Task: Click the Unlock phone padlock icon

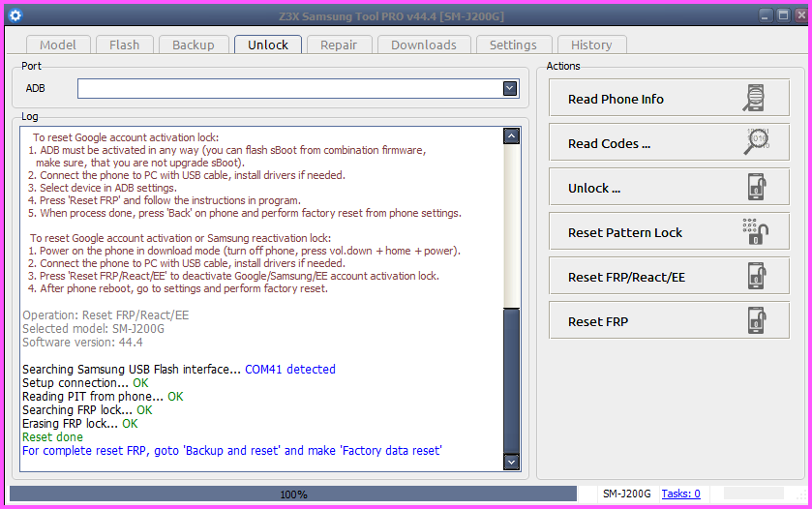Action: click(757, 187)
